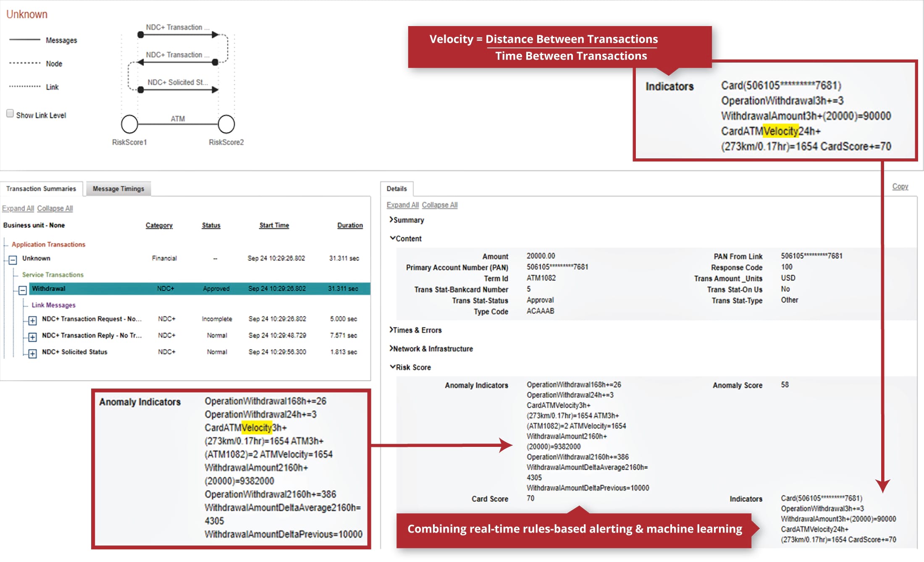This screenshot has height=562, width=924.
Task: Expand the NDC+ Solicited Status row
Action: tap(32, 354)
